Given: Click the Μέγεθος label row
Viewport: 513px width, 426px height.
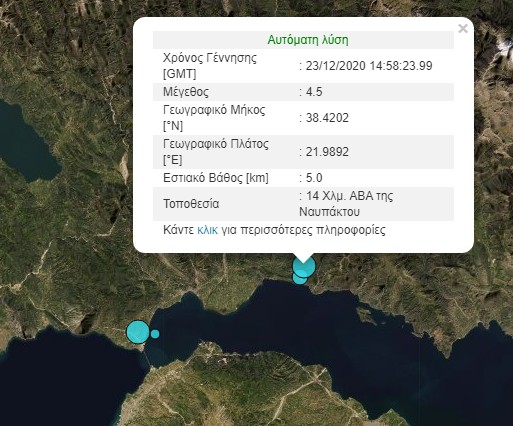Looking at the screenshot, I should 303,92.
